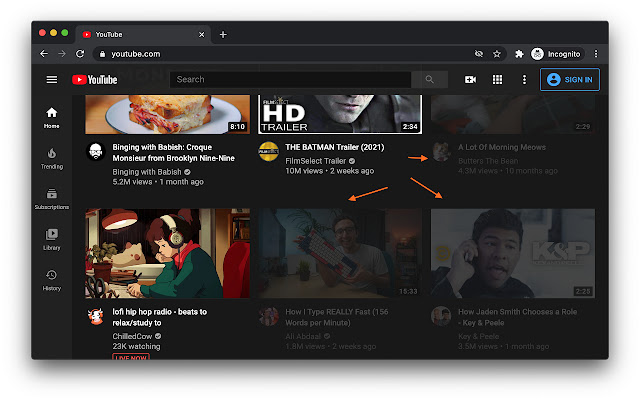640x400 pixels.
Task: Close the YouTube tab
Action: (x=201, y=35)
